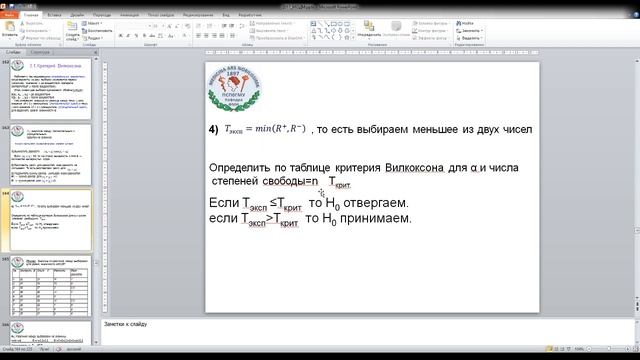Select the Wilcoxon criterion slide thumbnail 162
This screenshot has height=360, width=640.
pos(51,89)
